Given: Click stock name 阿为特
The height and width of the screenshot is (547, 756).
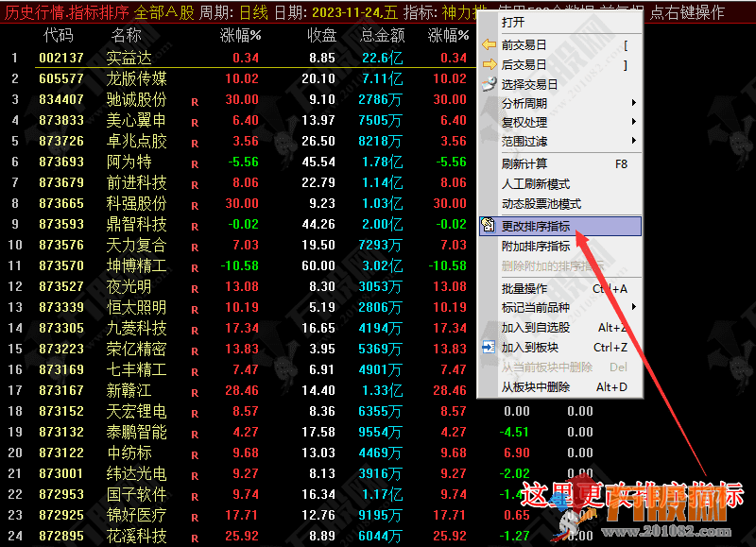Looking at the screenshot, I should (129, 162).
